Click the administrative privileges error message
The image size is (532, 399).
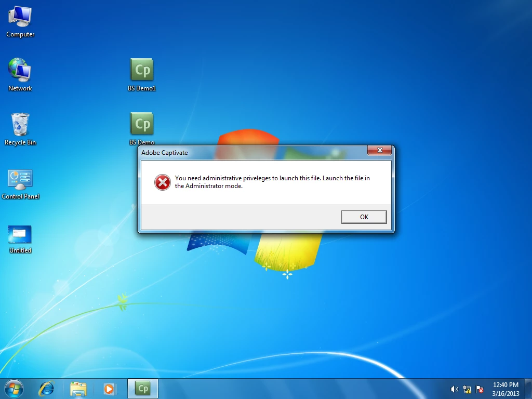(272, 182)
